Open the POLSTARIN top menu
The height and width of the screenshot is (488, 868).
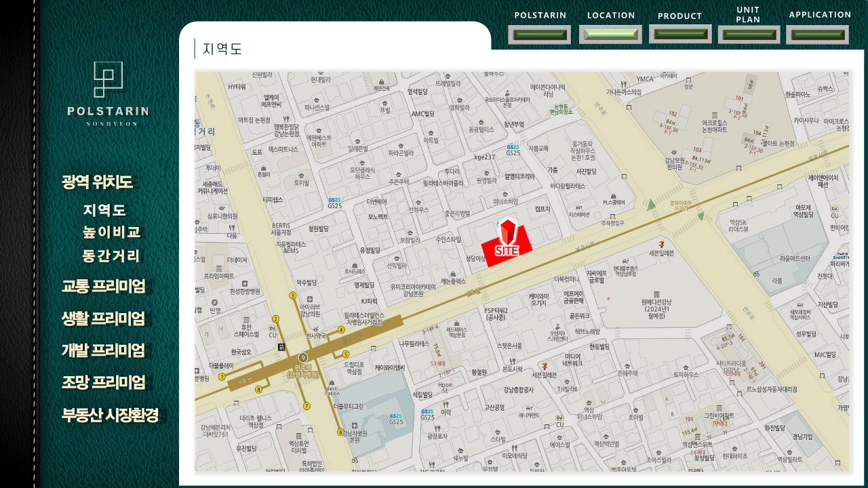tap(540, 34)
